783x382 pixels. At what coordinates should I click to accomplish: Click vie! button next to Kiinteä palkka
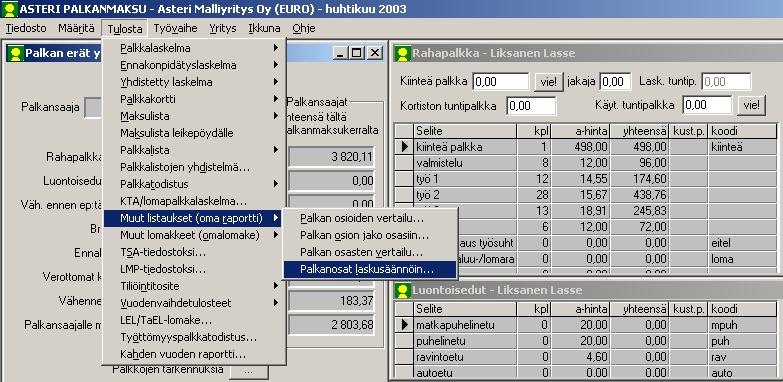coord(548,81)
